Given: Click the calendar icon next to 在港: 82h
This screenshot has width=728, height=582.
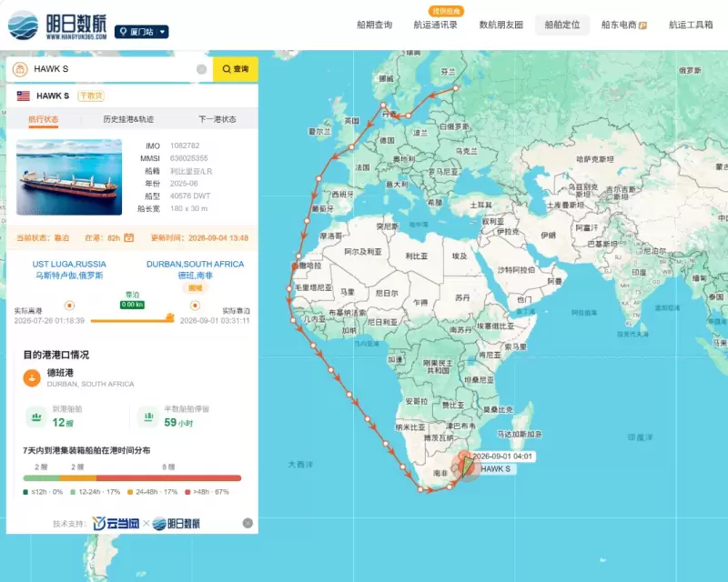Looking at the screenshot, I should (x=128, y=237).
